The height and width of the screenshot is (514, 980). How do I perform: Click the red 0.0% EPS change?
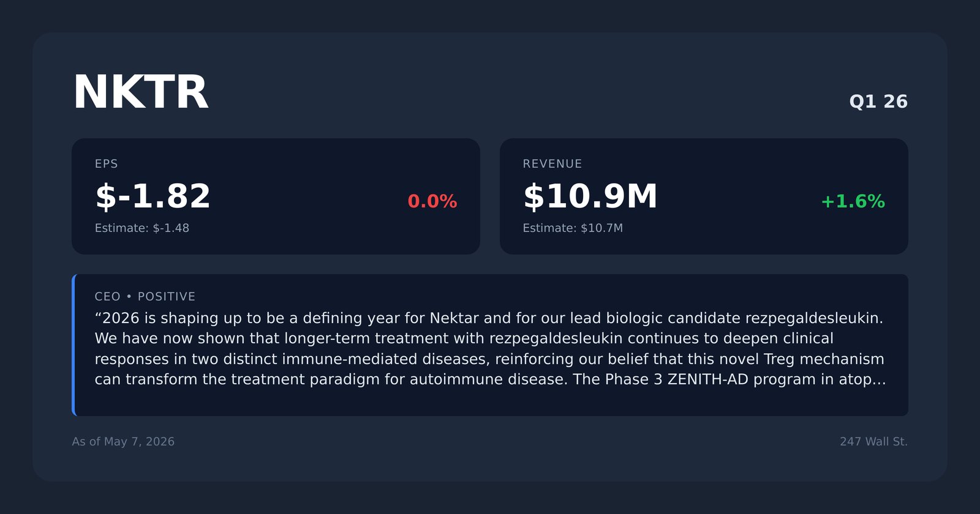pyautogui.click(x=432, y=201)
